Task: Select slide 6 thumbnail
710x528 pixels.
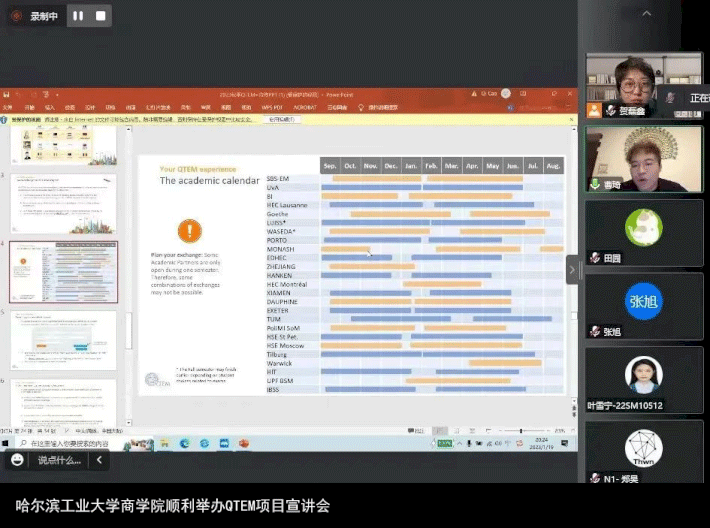Action: click(63, 402)
